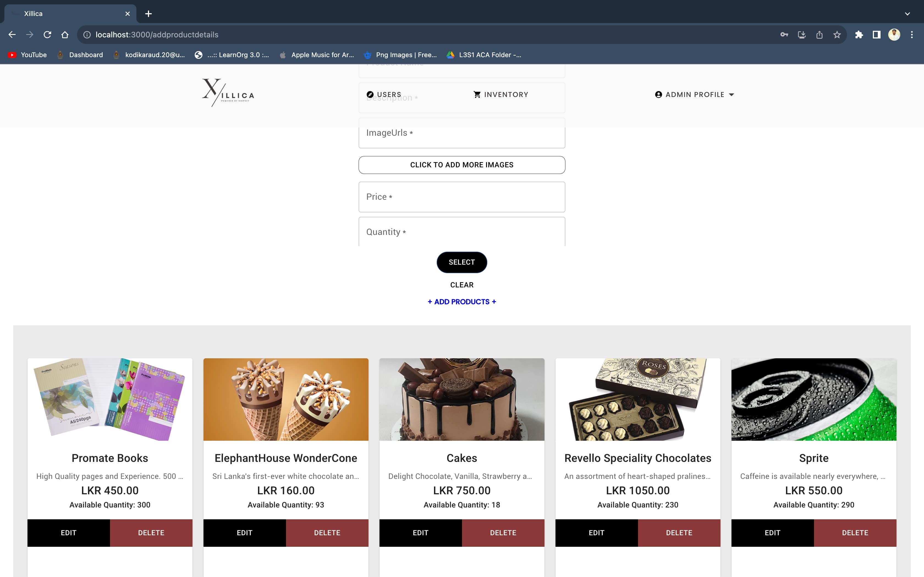Expand the Admin Profile dropdown
The image size is (924, 577).
tap(695, 95)
